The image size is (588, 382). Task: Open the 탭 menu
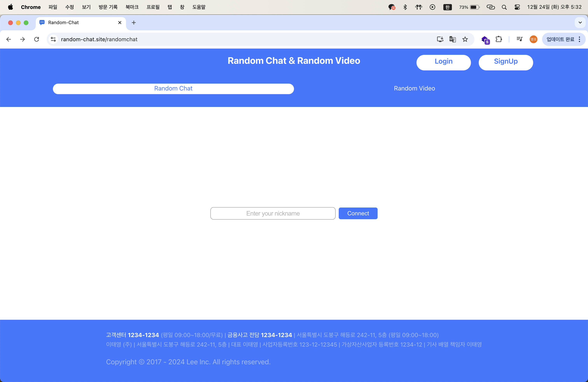tap(170, 7)
